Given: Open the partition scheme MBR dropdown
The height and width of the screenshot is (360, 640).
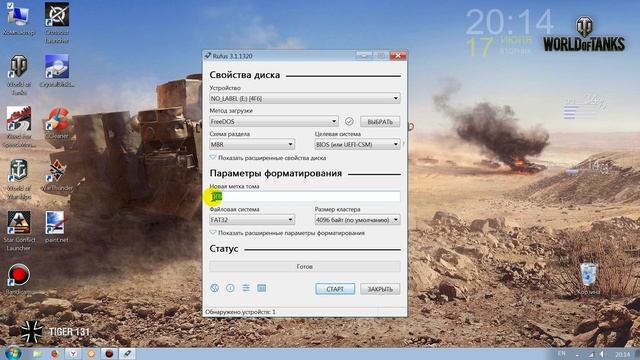Looking at the screenshot, I should 252,144.
